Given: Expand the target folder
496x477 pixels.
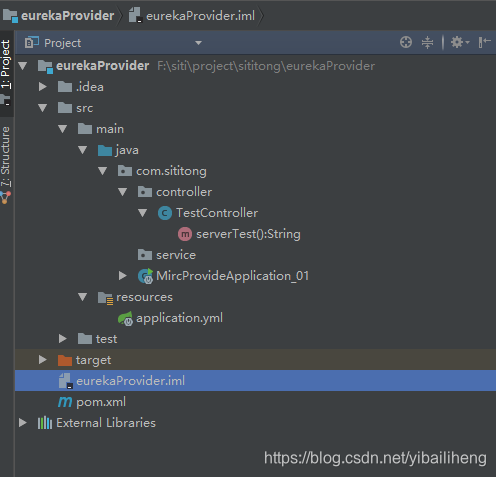Looking at the screenshot, I should [42, 360].
